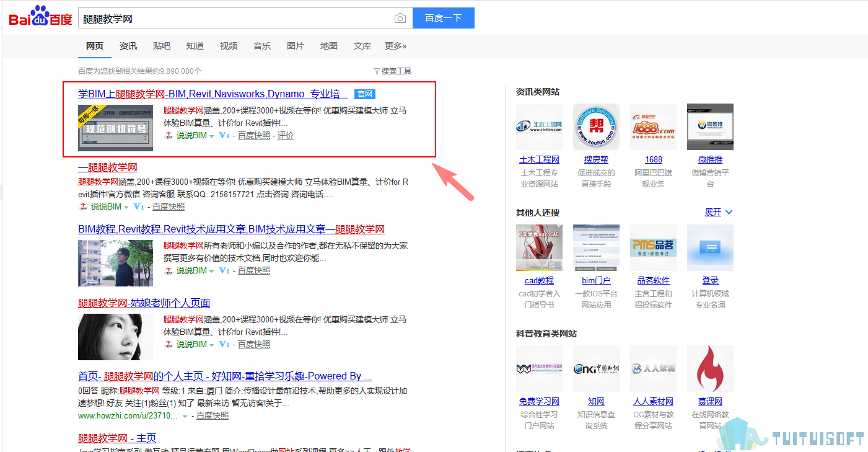Image resolution: width=868 pixels, height=452 pixels.
Task: Open 腿腿教学网 - 主页 result
Action: tap(117, 438)
